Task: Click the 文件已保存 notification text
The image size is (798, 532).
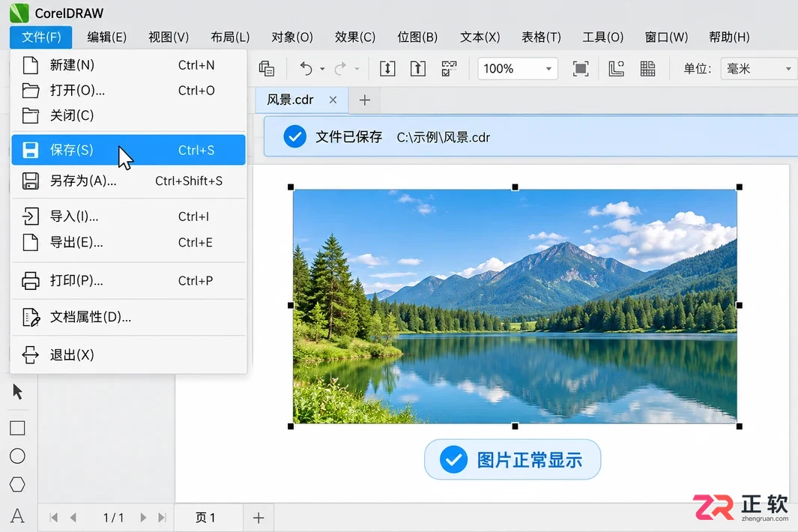Action: pos(348,137)
